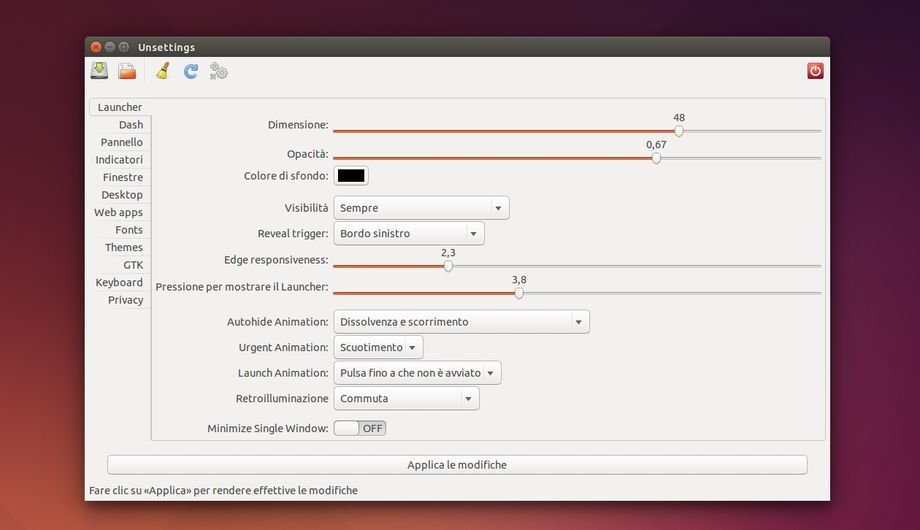Open the load configuration folder icon
This screenshot has height=530, width=920.
click(127, 71)
